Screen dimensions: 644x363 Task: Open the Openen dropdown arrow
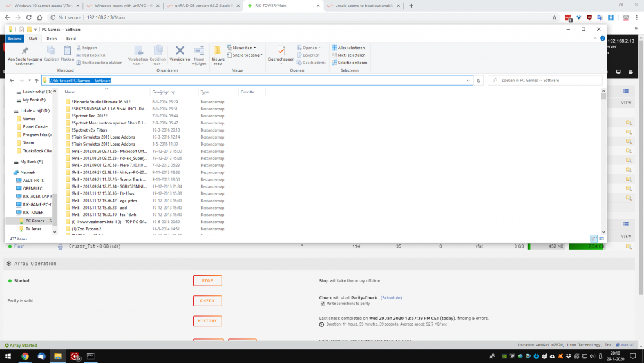click(x=319, y=48)
